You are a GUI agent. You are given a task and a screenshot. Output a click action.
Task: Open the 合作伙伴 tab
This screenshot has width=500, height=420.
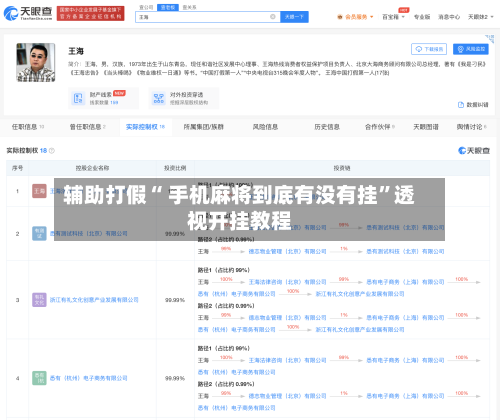(x=380, y=127)
